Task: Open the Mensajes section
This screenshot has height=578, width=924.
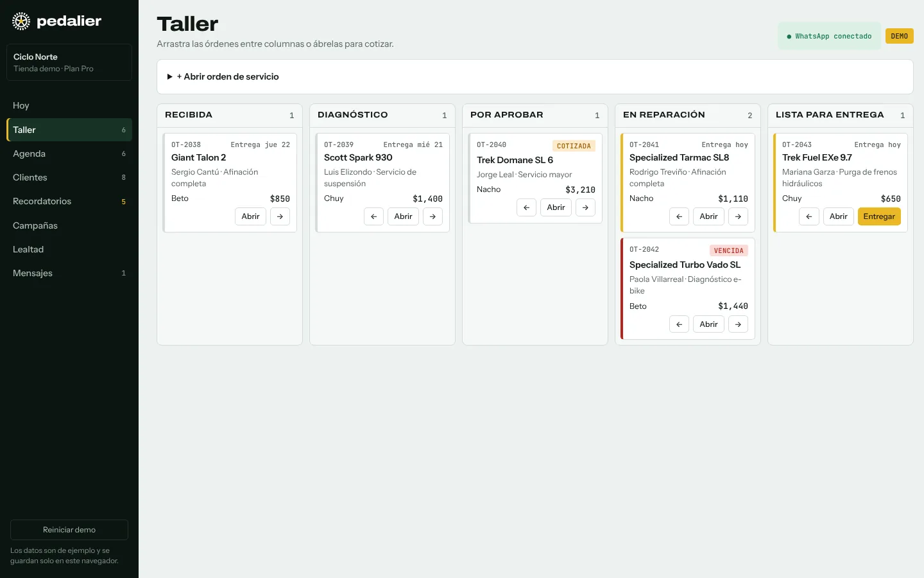Action: [x=69, y=273]
